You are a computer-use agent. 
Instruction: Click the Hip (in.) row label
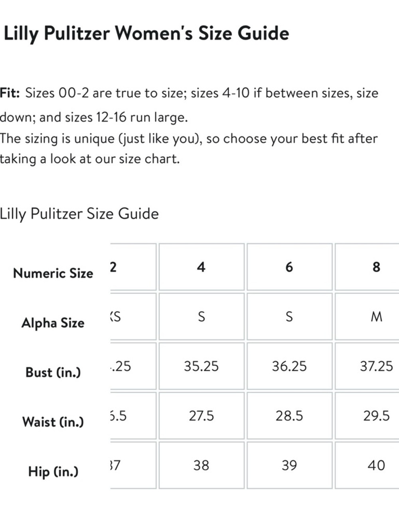pos(53,471)
